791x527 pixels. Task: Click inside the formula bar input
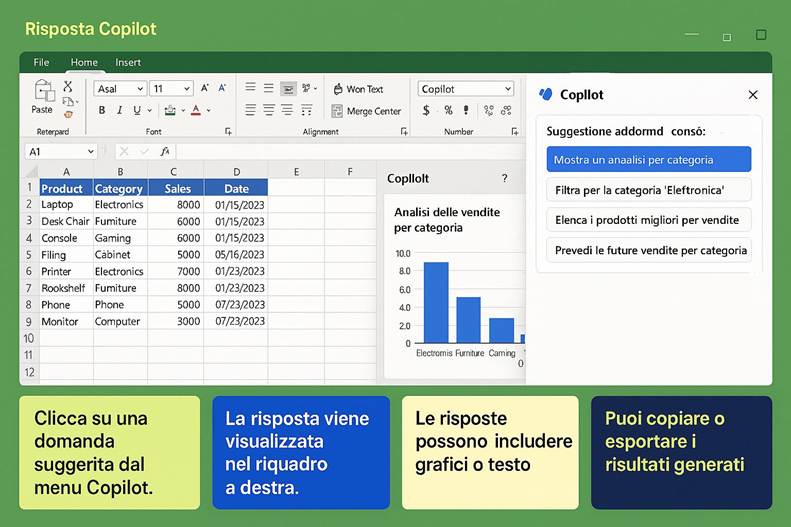(x=350, y=151)
